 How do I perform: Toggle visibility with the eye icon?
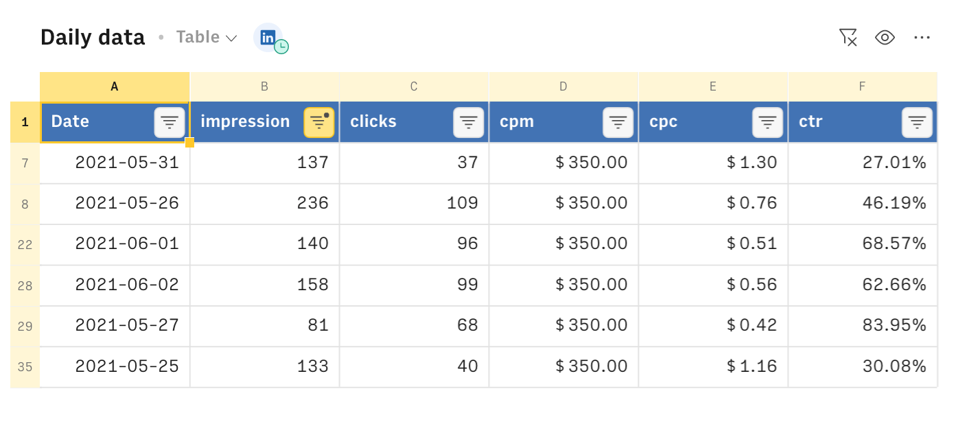[885, 38]
